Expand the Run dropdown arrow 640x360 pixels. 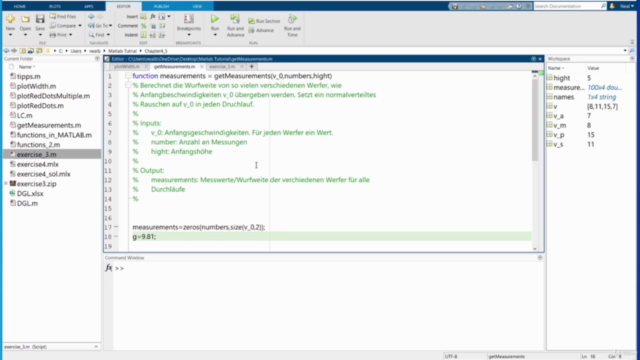pos(215,35)
